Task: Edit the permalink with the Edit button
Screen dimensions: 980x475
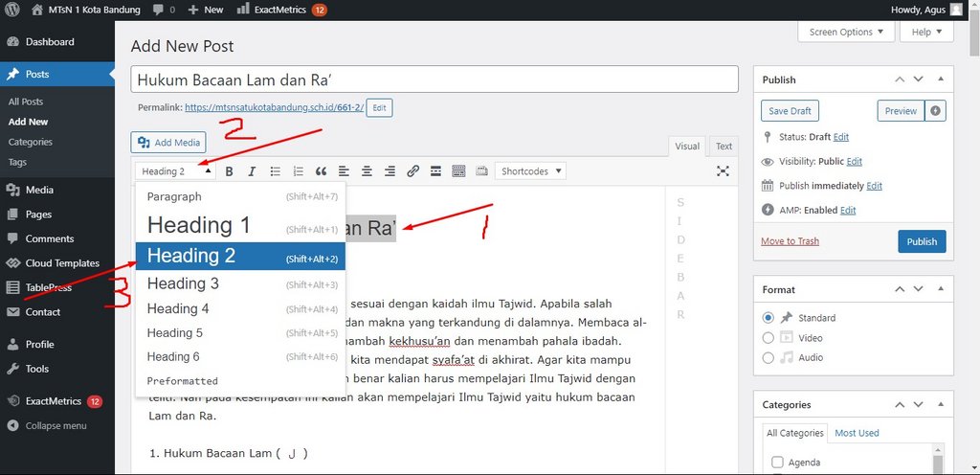Action: (x=379, y=107)
